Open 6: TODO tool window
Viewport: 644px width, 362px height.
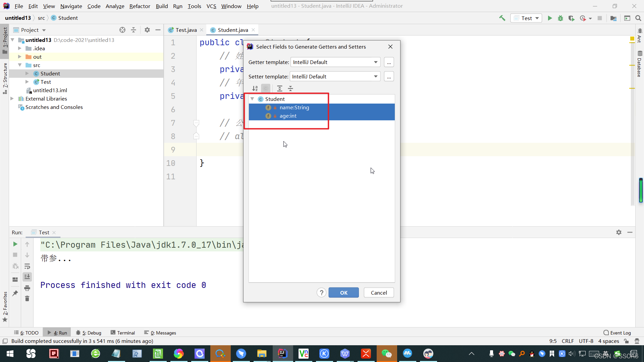click(x=26, y=333)
